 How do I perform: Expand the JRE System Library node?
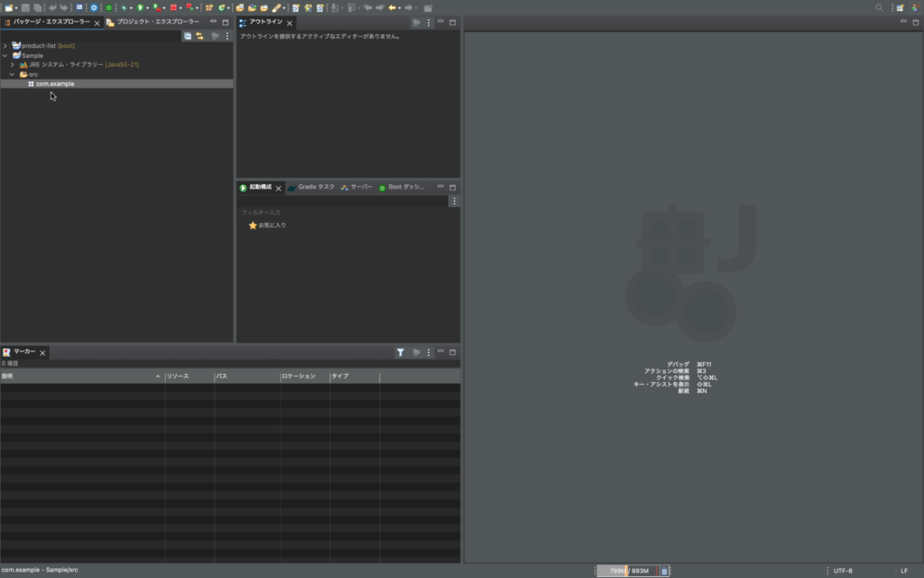(13, 65)
